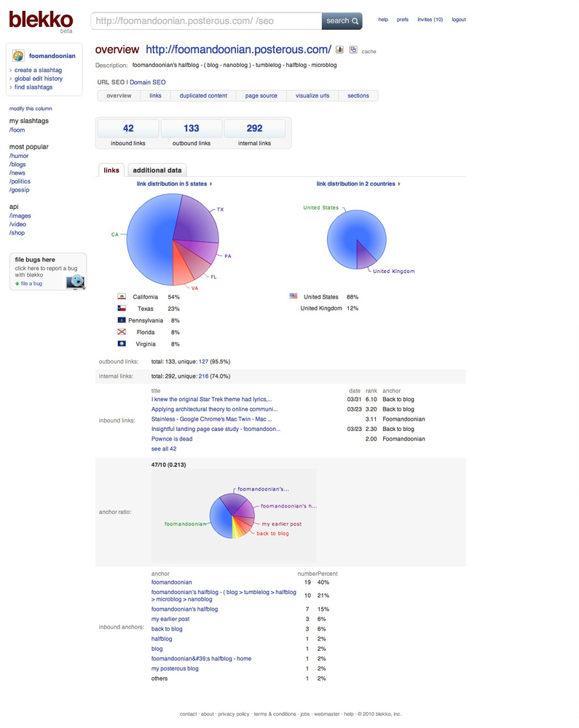Open the /video api link
This screenshot has height=728, width=579.
point(17,224)
